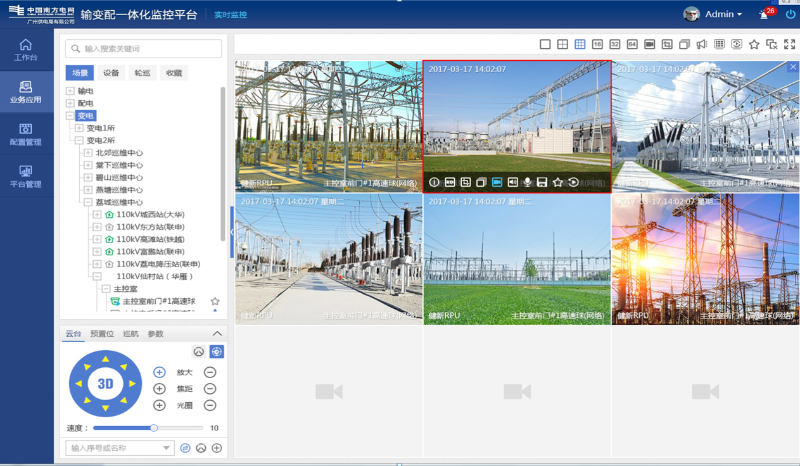Click the 放大 zoom-in plus button
Viewport: 800px width, 466px height.
click(159, 372)
